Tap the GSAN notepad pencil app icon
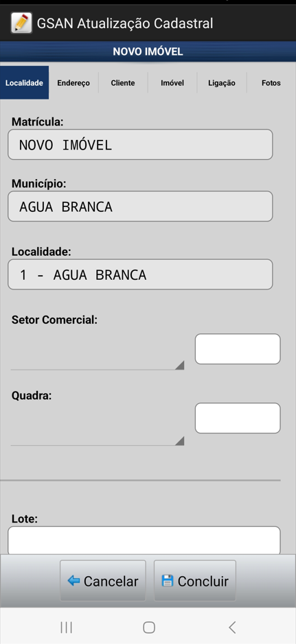The width and height of the screenshot is (296, 644). [x=21, y=23]
